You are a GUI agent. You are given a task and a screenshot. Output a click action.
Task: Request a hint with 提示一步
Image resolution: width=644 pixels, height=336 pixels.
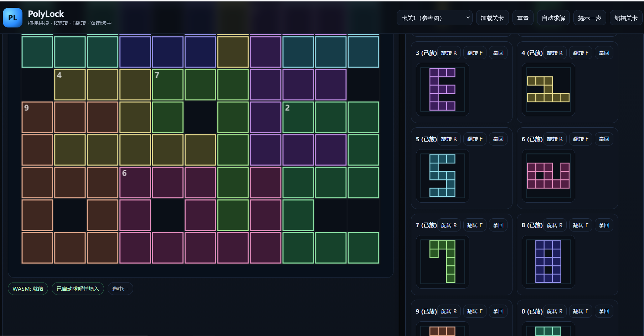[x=589, y=17]
